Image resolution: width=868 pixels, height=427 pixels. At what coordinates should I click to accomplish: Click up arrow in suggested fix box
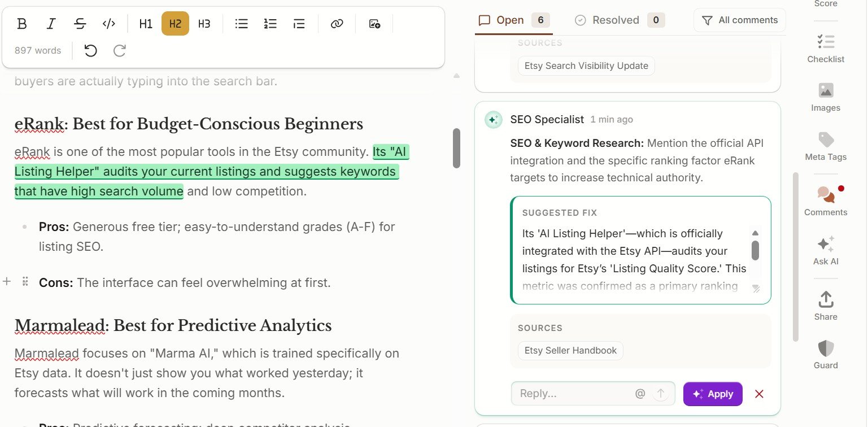(x=755, y=233)
